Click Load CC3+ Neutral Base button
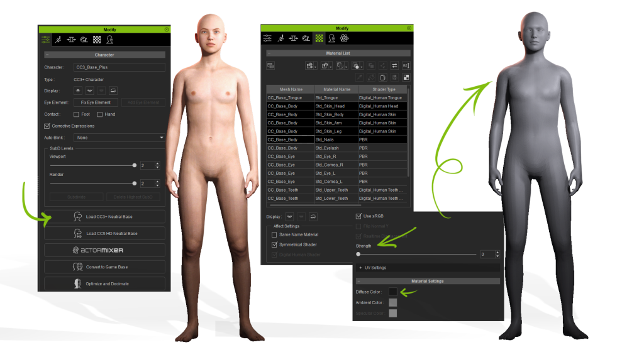 click(104, 217)
